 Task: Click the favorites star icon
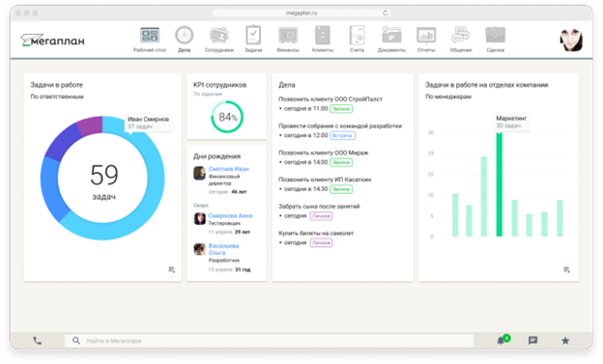click(565, 341)
